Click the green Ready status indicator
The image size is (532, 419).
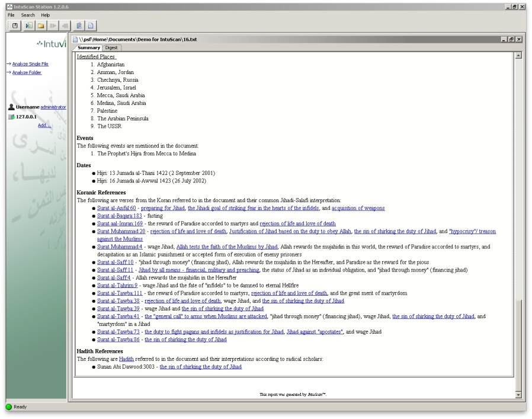click(x=9, y=407)
